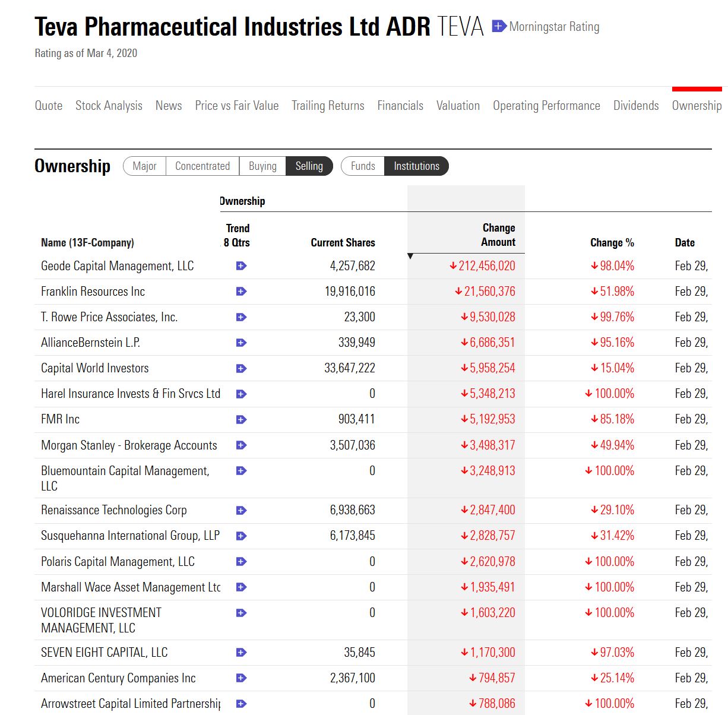Switch to the Financials tab

(x=400, y=106)
